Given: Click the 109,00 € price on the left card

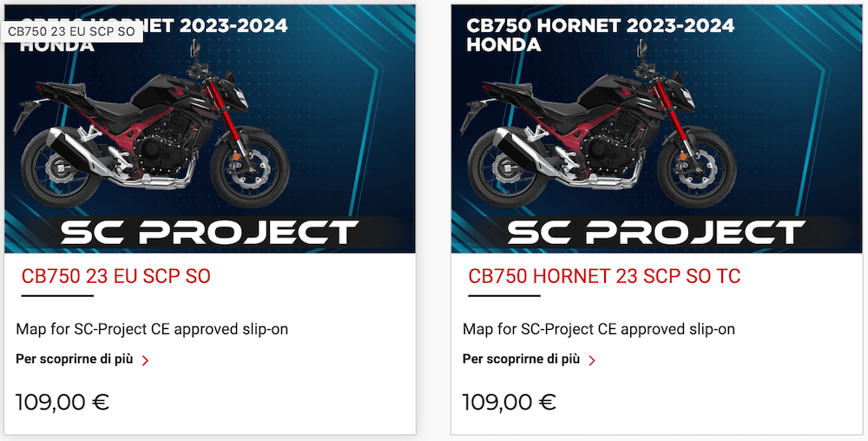Looking at the screenshot, I should point(62,402).
